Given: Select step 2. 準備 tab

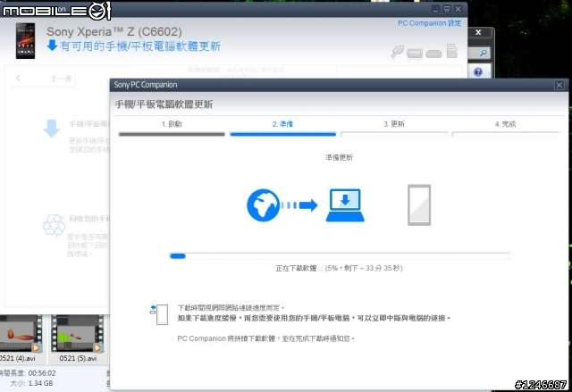Looking at the screenshot, I should click(282, 124).
